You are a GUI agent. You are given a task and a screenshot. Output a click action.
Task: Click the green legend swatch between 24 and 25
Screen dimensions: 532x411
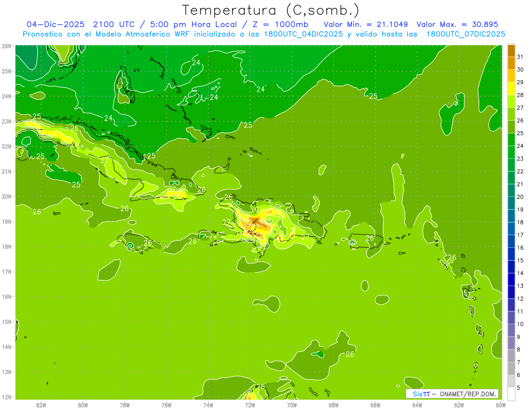click(512, 139)
